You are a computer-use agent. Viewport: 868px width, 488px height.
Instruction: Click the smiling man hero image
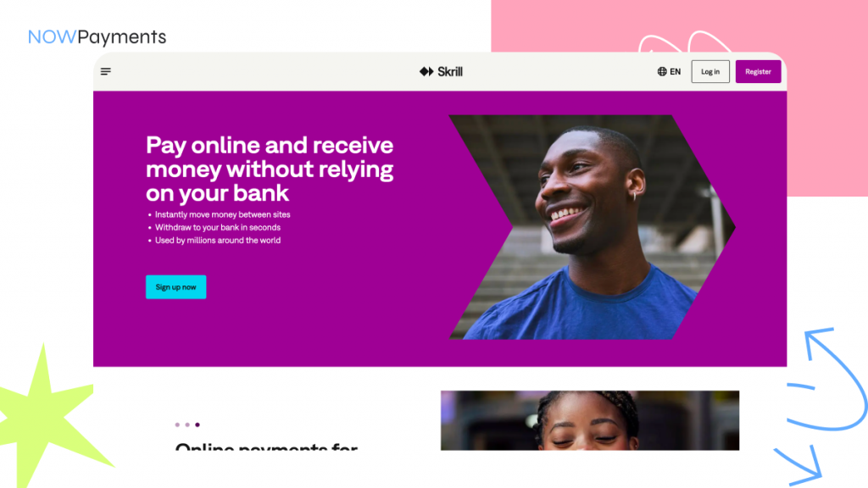pyautogui.click(x=593, y=227)
